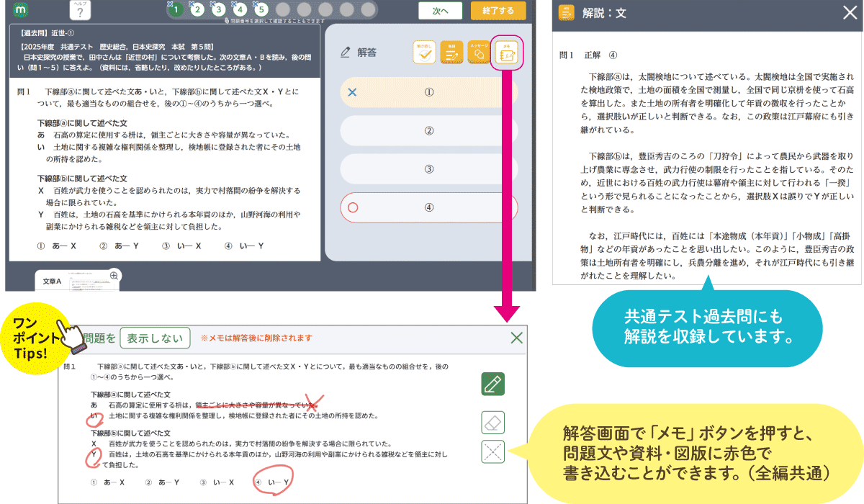The height and width of the screenshot is (504, 864).
Task: Select the green pencil drawing tool
Action: (x=493, y=384)
